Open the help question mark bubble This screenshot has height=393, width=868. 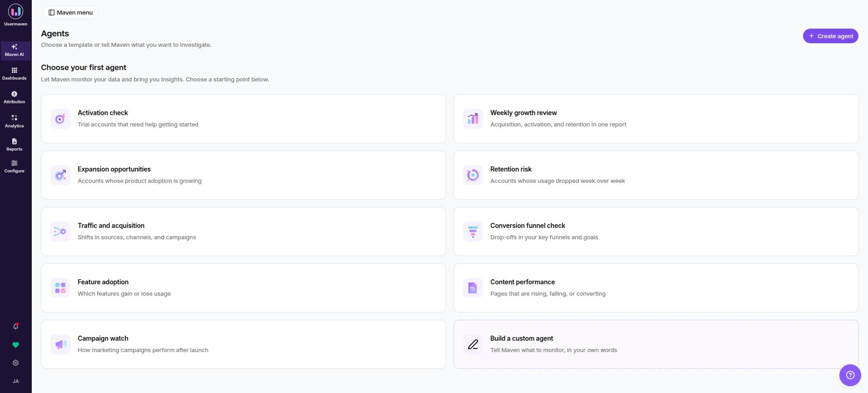coord(850,375)
